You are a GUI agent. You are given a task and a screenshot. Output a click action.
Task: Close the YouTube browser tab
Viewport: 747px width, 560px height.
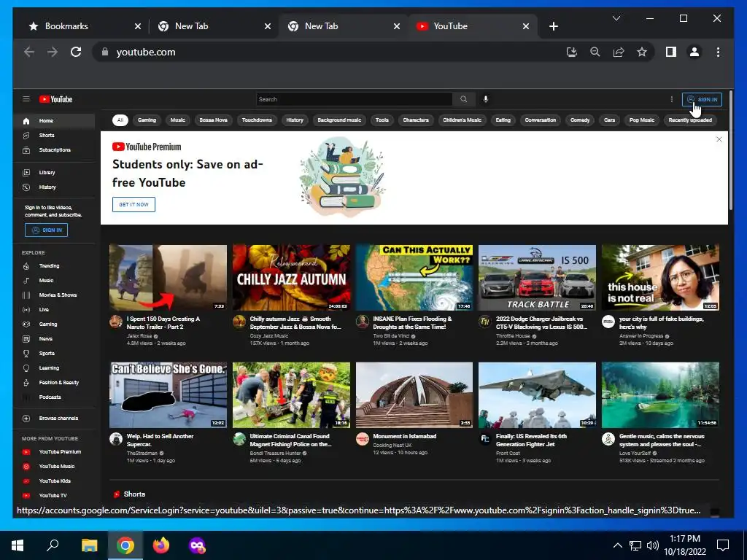click(526, 26)
